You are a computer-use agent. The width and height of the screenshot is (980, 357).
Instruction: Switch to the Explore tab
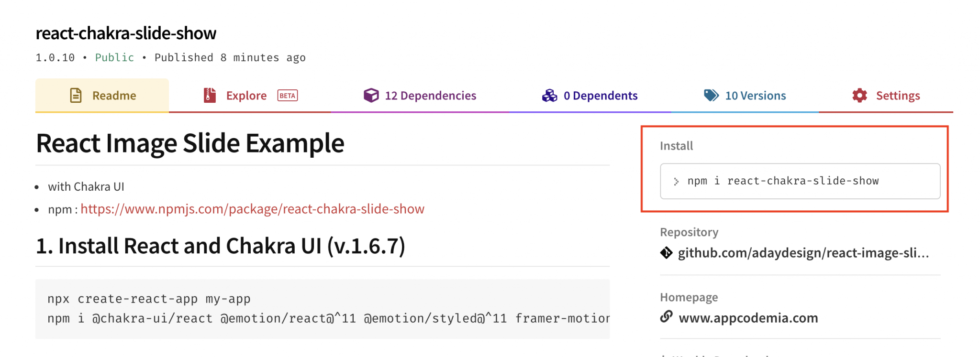246,95
